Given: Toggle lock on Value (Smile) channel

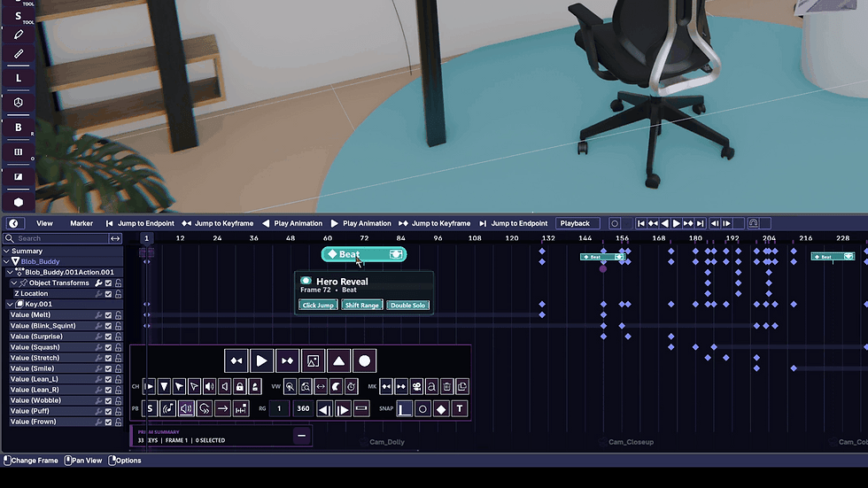Looking at the screenshot, I should pos(118,368).
